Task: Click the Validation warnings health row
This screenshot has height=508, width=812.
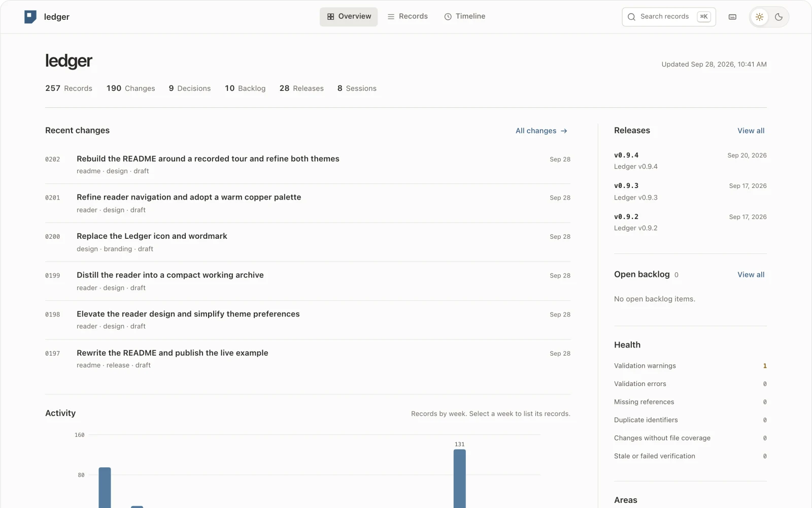Action: click(x=690, y=366)
